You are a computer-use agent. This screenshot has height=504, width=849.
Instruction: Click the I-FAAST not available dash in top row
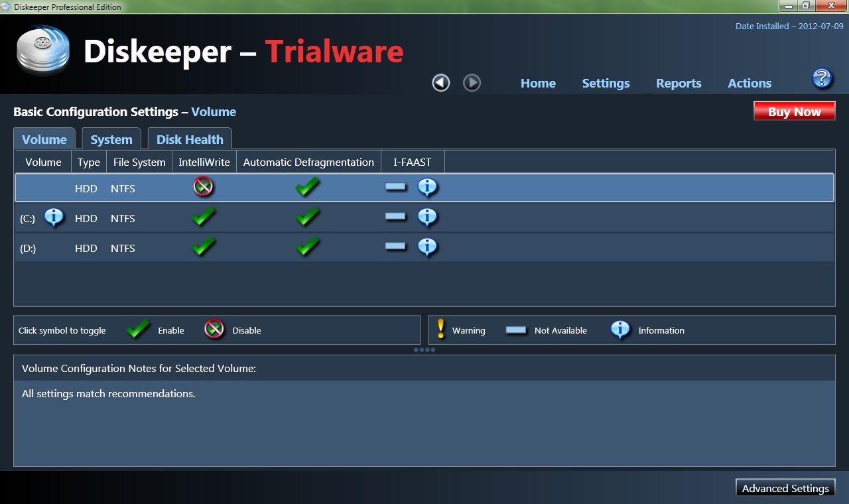[x=395, y=187]
